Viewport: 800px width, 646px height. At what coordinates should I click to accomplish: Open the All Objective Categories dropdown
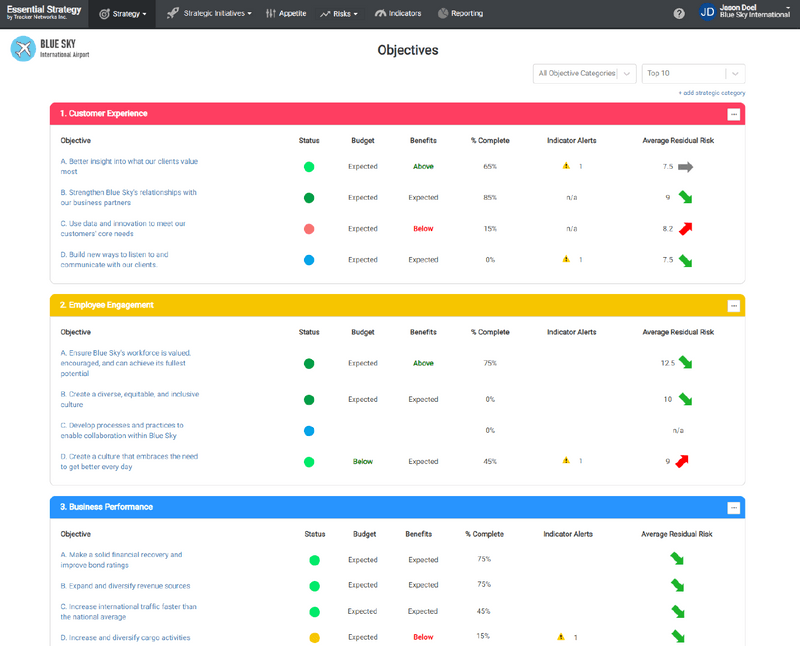click(584, 73)
